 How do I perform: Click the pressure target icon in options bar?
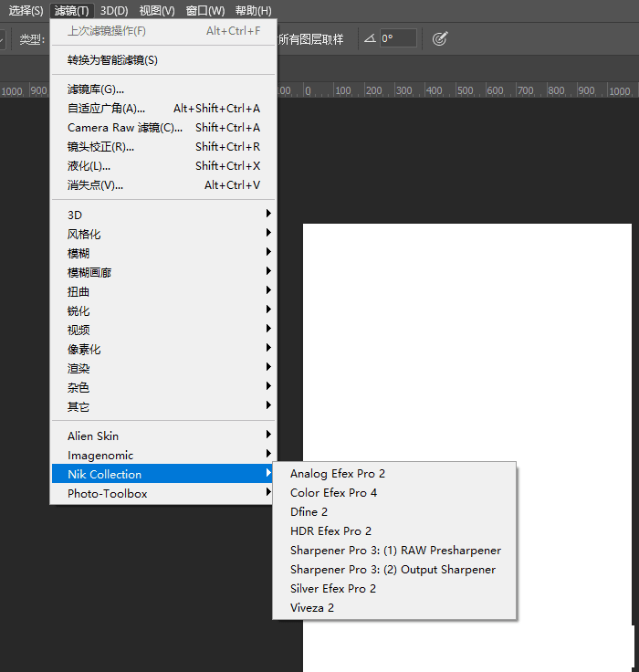point(440,38)
